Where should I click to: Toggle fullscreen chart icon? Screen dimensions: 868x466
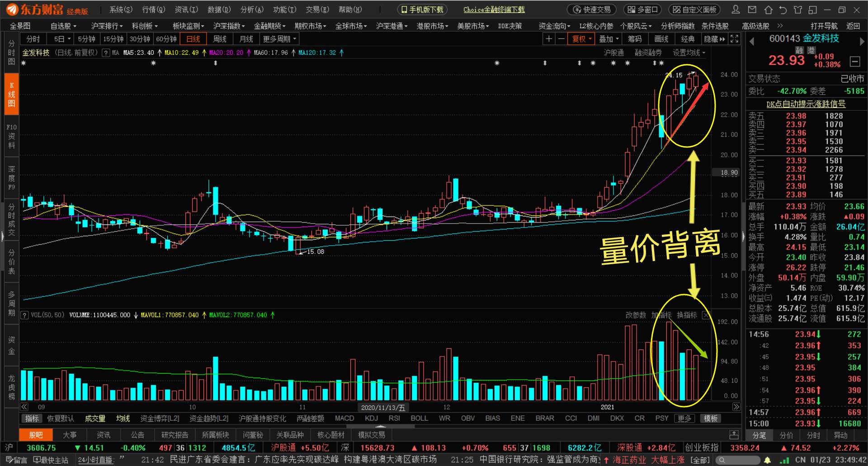click(x=734, y=39)
